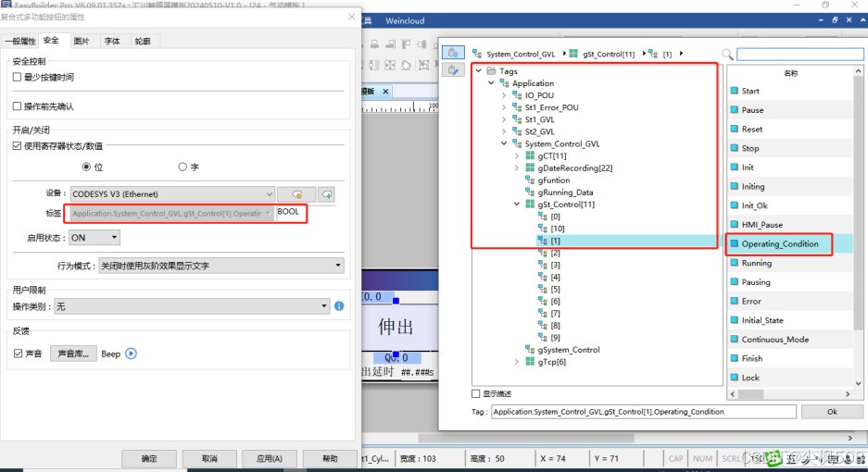
Task: Click the add device icon with green plus
Action: point(327,194)
